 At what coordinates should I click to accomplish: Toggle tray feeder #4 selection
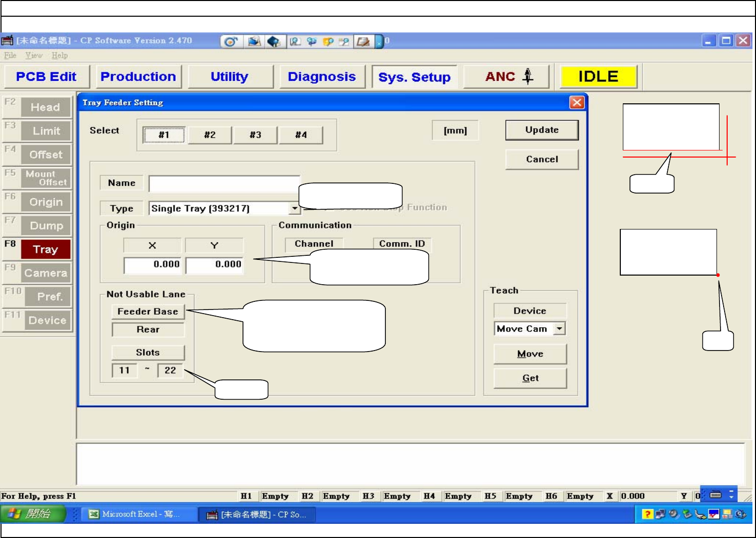pos(301,135)
